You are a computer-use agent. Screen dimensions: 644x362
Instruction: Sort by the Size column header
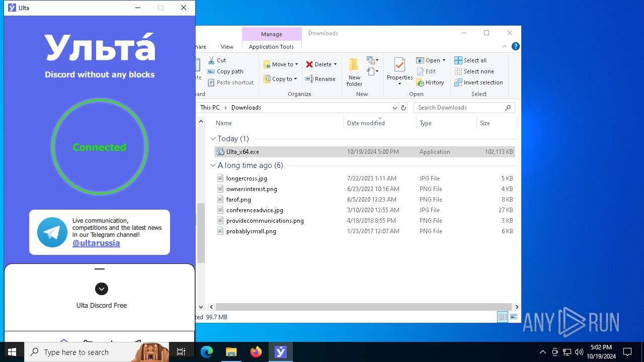[x=497, y=123]
